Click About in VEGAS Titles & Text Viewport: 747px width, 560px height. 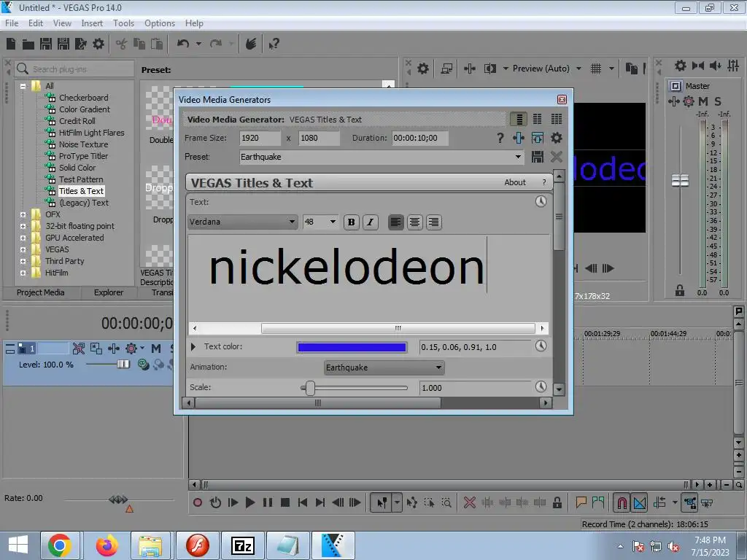coord(515,182)
